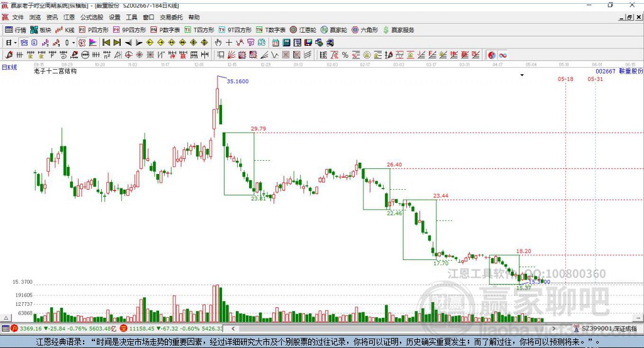Click the colored flag icon

coord(93,43)
